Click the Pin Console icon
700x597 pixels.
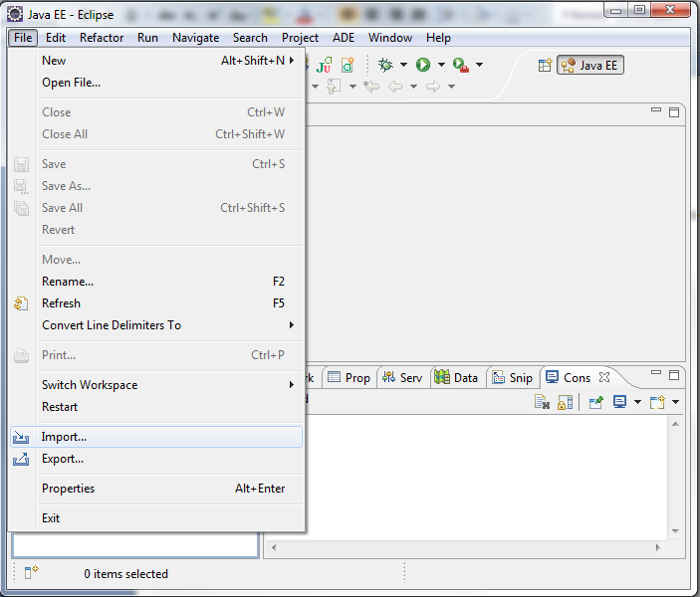(x=596, y=402)
